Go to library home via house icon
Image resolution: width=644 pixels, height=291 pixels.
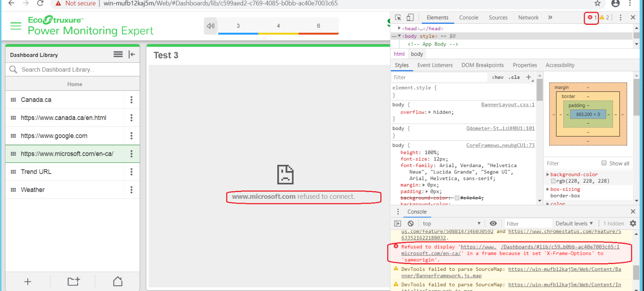(x=118, y=281)
